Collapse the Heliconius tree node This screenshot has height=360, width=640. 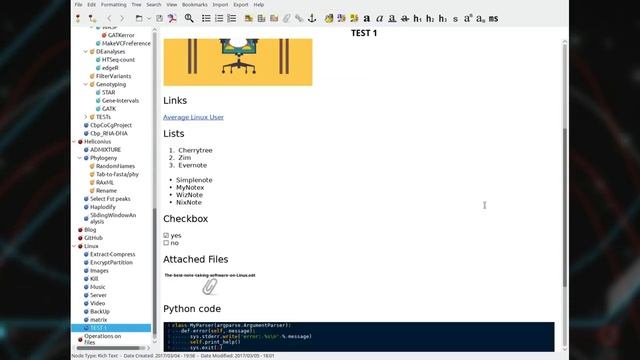[74, 142]
